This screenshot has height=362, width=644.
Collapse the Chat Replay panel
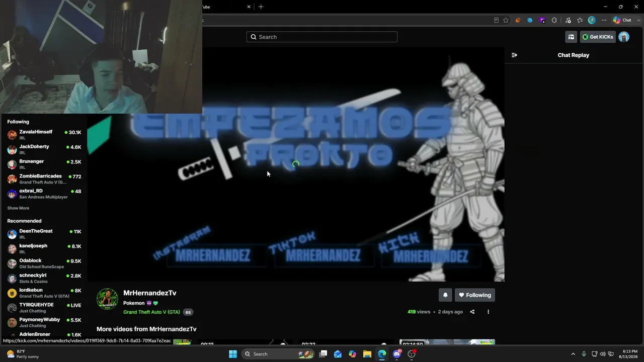coord(514,55)
